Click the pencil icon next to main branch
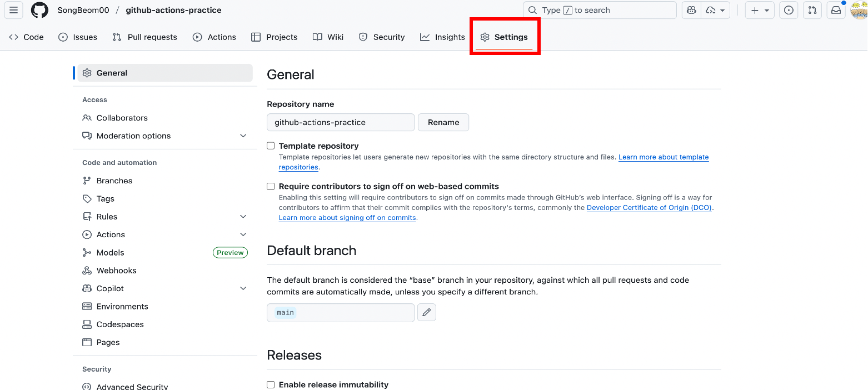The width and height of the screenshot is (868, 390). point(427,312)
